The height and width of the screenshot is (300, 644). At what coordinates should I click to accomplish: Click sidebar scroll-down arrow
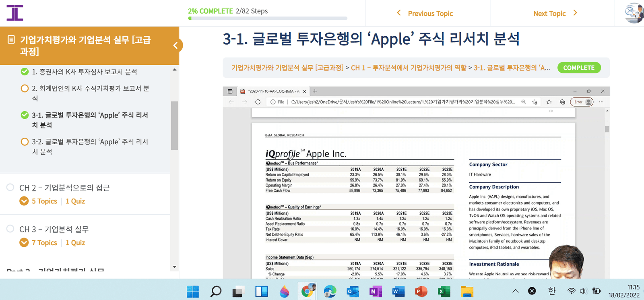pyautogui.click(x=174, y=267)
